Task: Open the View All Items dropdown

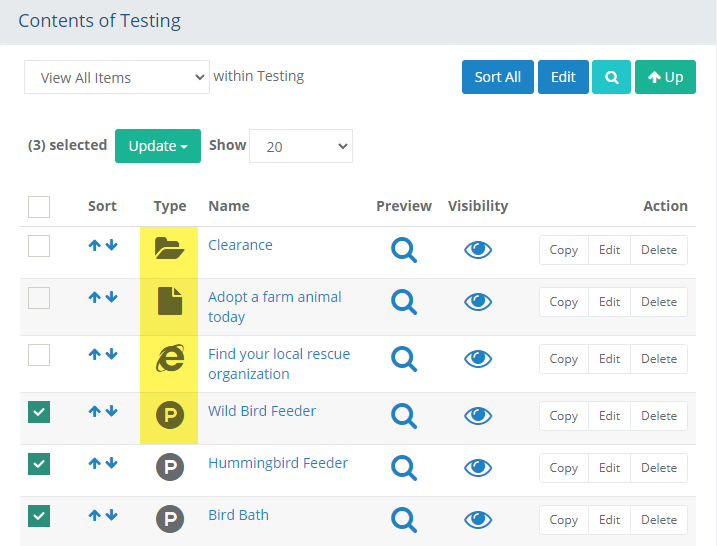Action: (116, 77)
